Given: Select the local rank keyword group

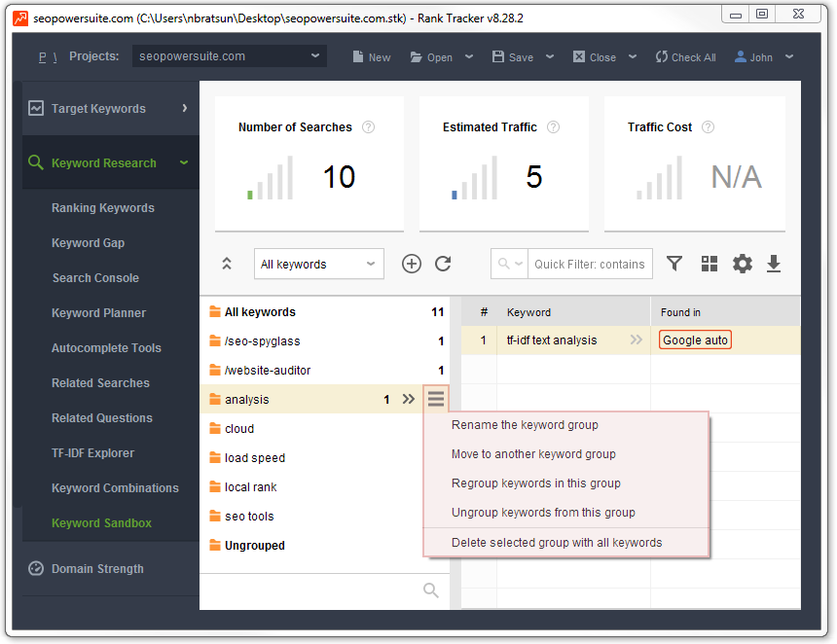Looking at the screenshot, I should click(311, 487).
